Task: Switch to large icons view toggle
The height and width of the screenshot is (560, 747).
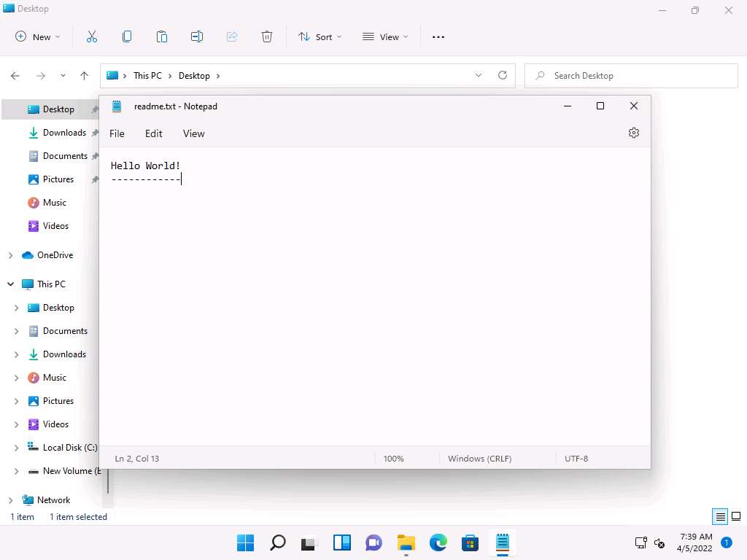Action: [x=735, y=517]
